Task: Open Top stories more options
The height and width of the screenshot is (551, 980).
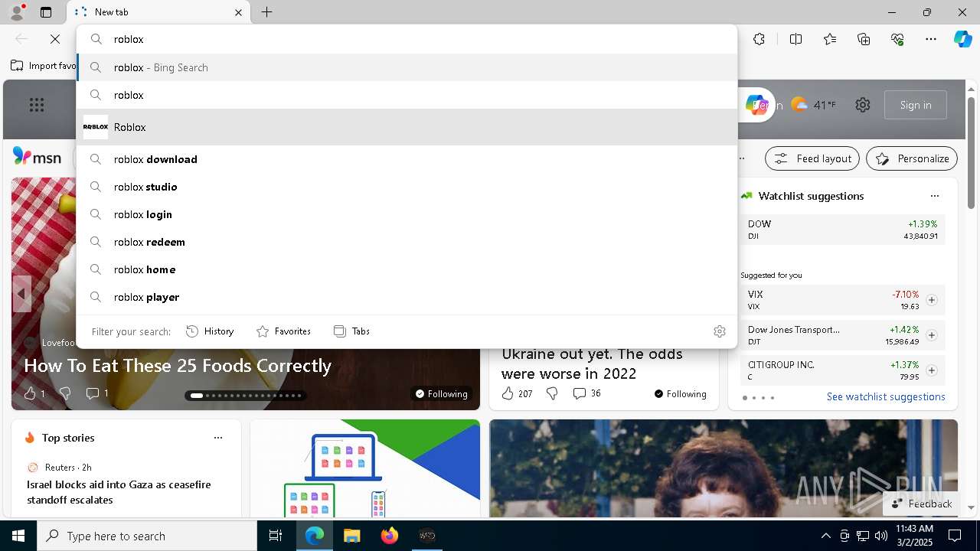Action: (x=218, y=438)
